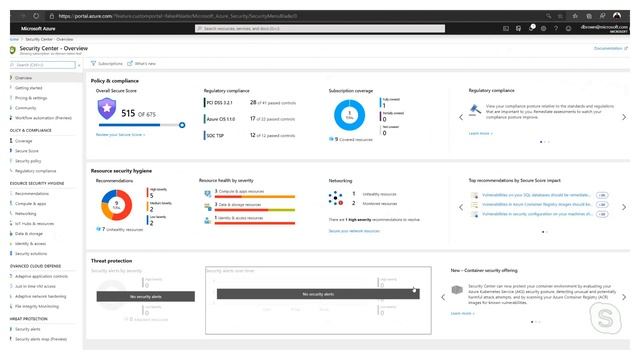Screen dimensions: 640x360
Task: Click the Secure Score shield icon
Action: 107,108
